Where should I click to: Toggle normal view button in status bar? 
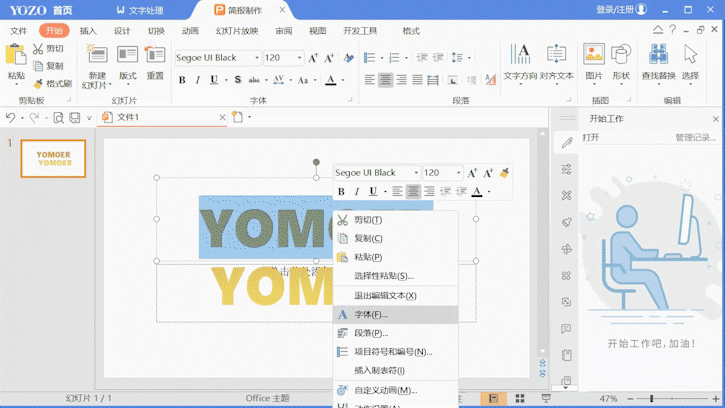click(x=493, y=398)
